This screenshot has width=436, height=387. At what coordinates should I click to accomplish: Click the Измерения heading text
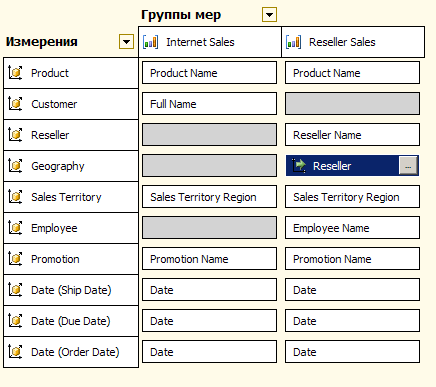click(x=42, y=42)
